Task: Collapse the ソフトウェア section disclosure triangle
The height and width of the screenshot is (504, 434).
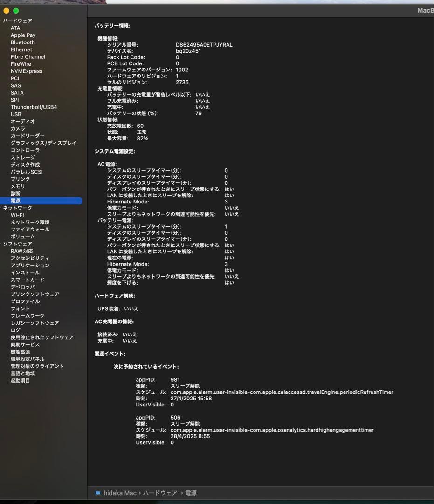Action: point(2,244)
